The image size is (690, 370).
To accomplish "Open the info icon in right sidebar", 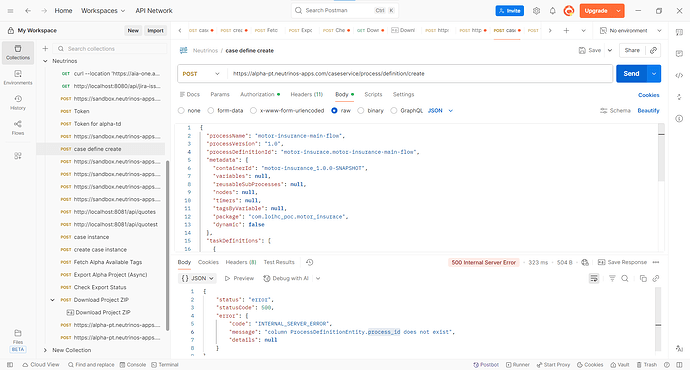I will coord(679,118).
